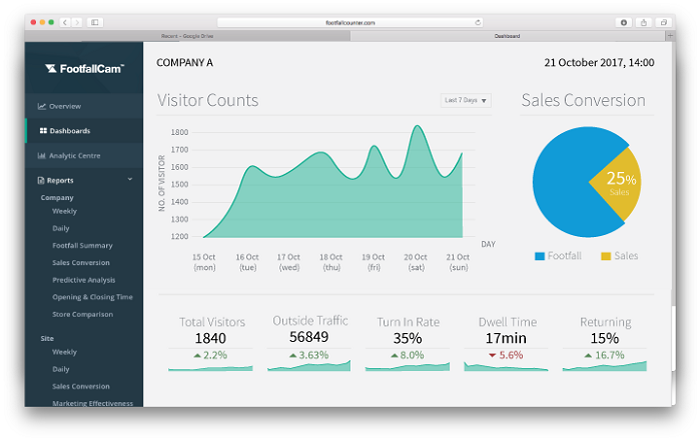
Task: Click the yellow Sales legend swatch
Action: point(605,257)
